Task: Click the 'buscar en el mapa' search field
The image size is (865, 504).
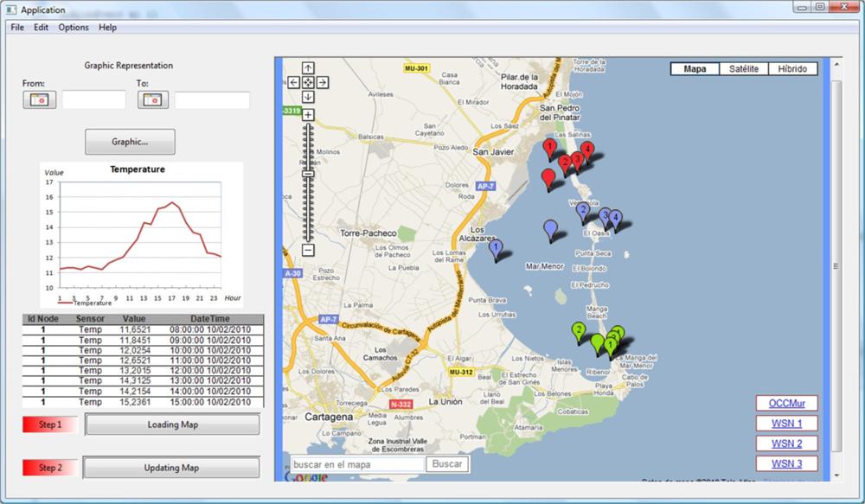Action: click(356, 464)
